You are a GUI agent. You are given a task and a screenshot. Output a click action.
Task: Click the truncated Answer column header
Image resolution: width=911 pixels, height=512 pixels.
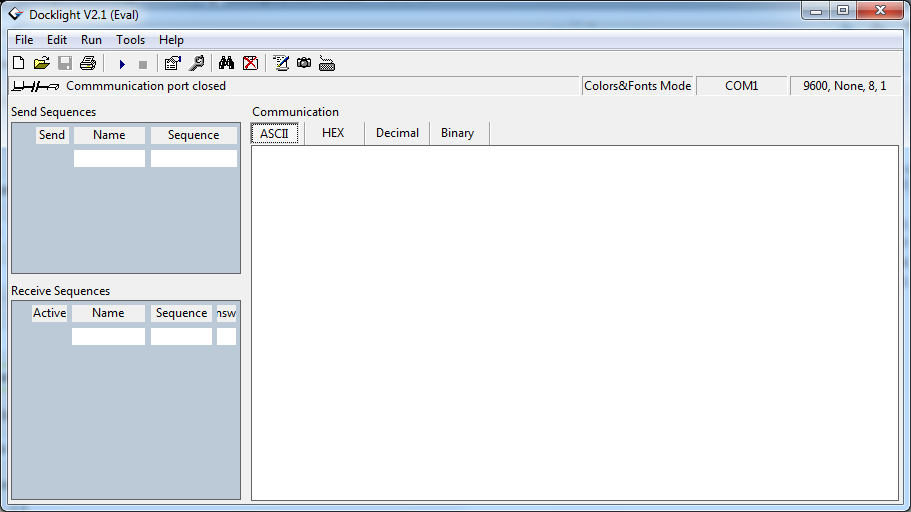[227, 313]
